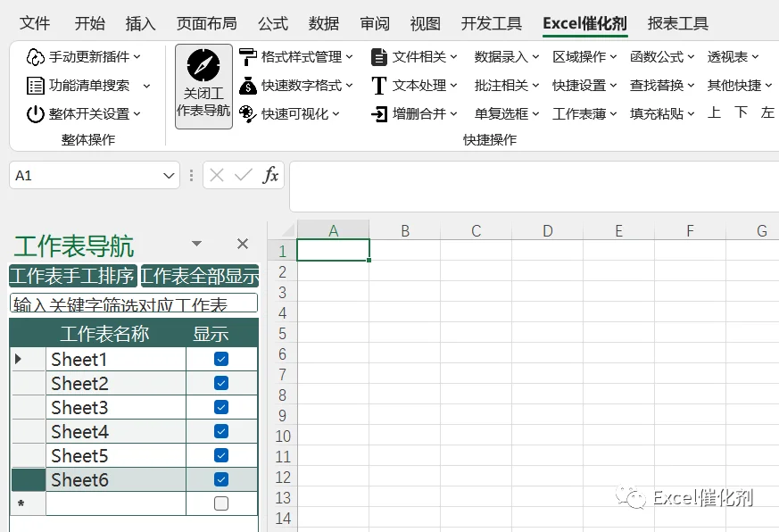Click the 文件相关 document icon
The width and height of the screenshot is (779, 532).
coord(379,57)
